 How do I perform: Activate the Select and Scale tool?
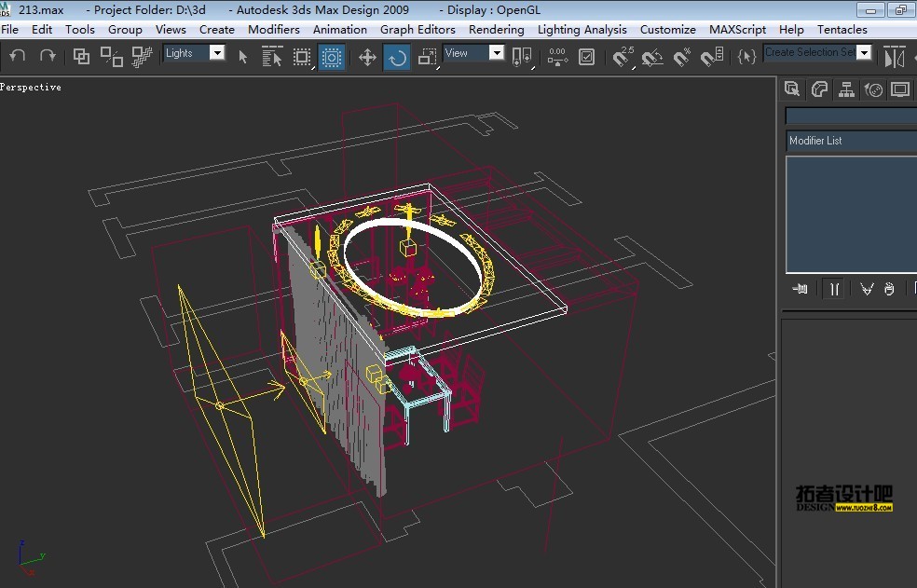(x=428, y=57)
